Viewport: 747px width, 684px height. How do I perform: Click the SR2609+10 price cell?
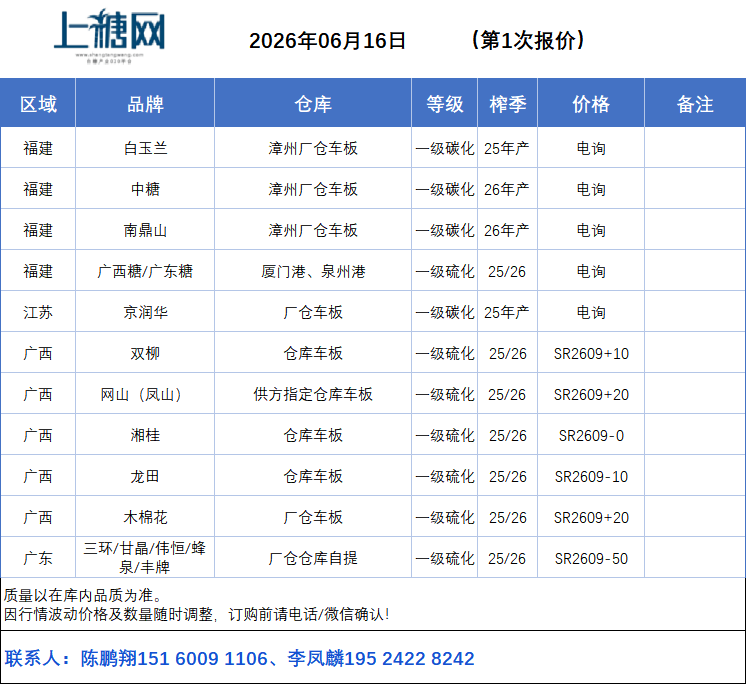(x=591, y=353)
